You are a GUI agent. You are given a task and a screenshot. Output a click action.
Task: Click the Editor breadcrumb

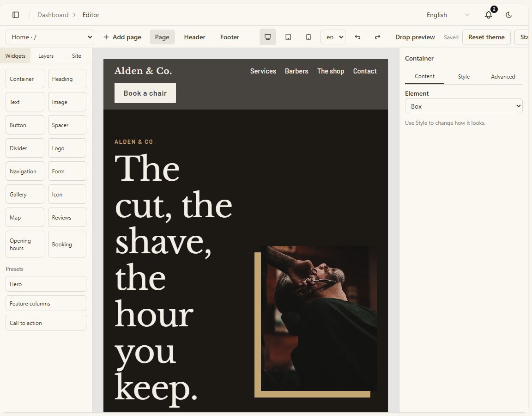(x=91, y=15)
